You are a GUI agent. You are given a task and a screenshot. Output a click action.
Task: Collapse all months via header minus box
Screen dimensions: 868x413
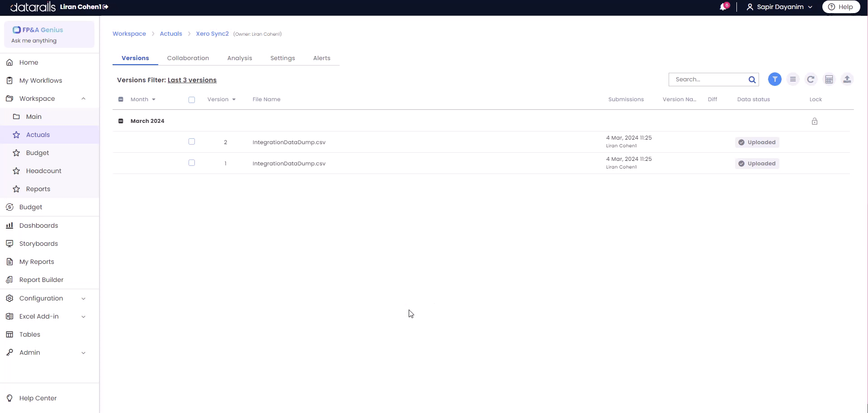pos(121,99)
